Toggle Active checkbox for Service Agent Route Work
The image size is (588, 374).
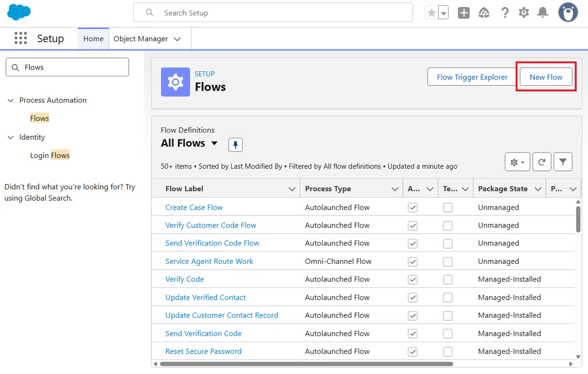[413, 261]
